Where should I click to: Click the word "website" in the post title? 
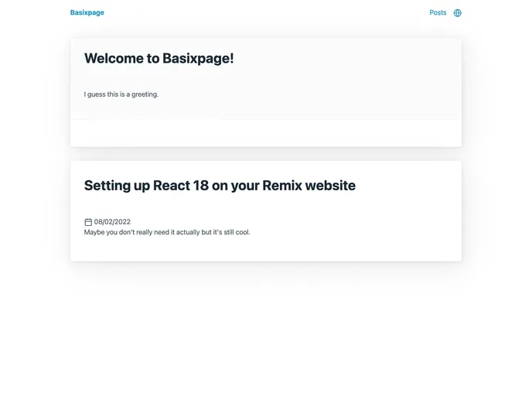pos(330,186)
